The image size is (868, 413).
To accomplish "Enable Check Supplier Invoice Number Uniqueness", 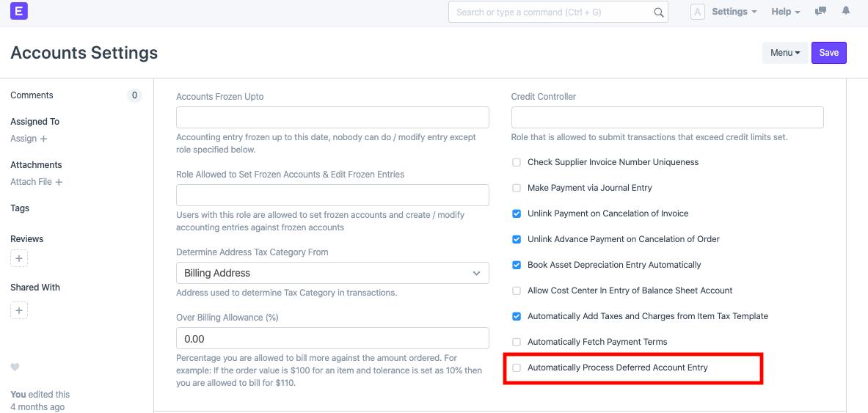I will point(517,162).
